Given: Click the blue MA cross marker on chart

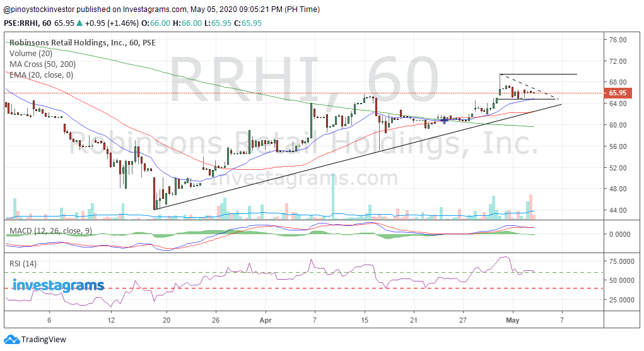Looking at the screenshot, I should (x=445, y=119).
